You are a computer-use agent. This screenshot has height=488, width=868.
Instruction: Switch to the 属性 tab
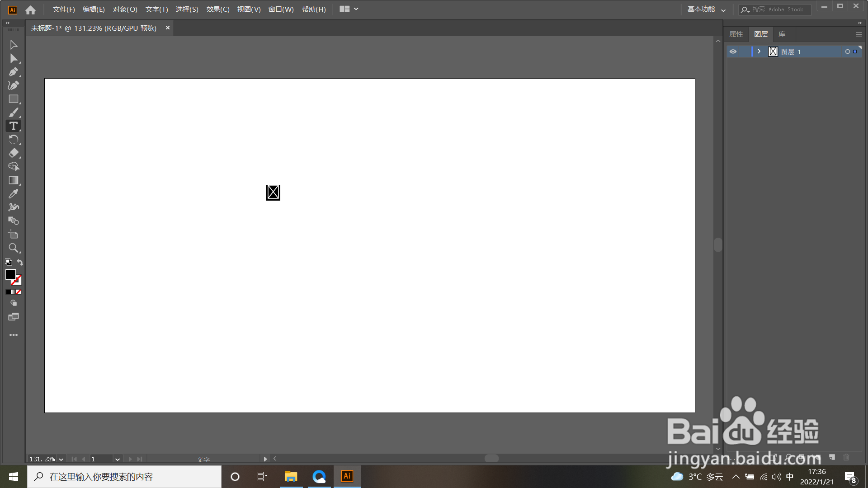point(736,34)
